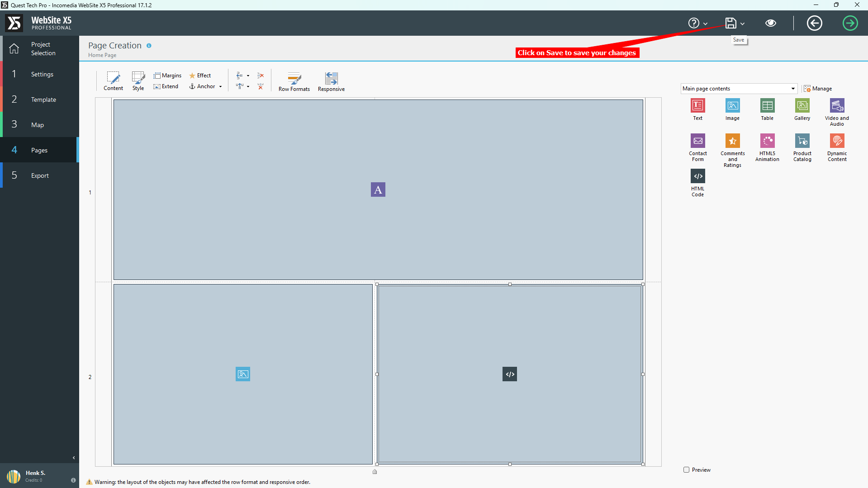Expand the Anchor dropdown arrow
Screen dimensions: 868x488
click(x=221, y=86)
